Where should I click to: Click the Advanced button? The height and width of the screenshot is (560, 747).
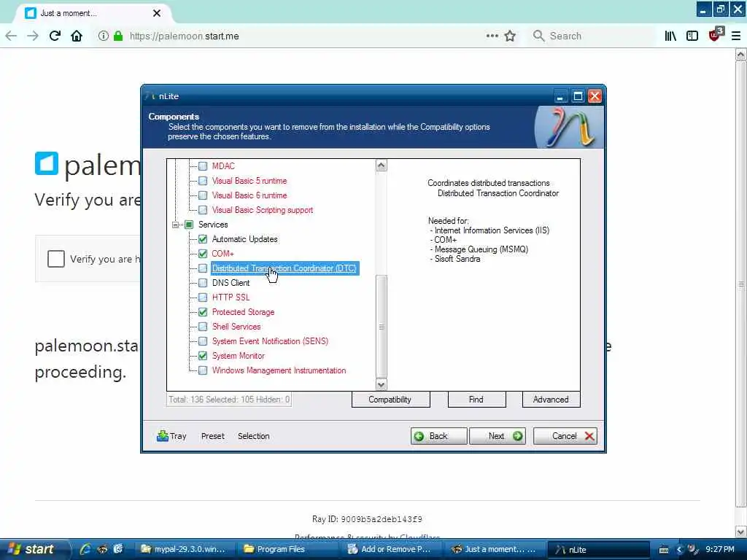pos(551,400)
